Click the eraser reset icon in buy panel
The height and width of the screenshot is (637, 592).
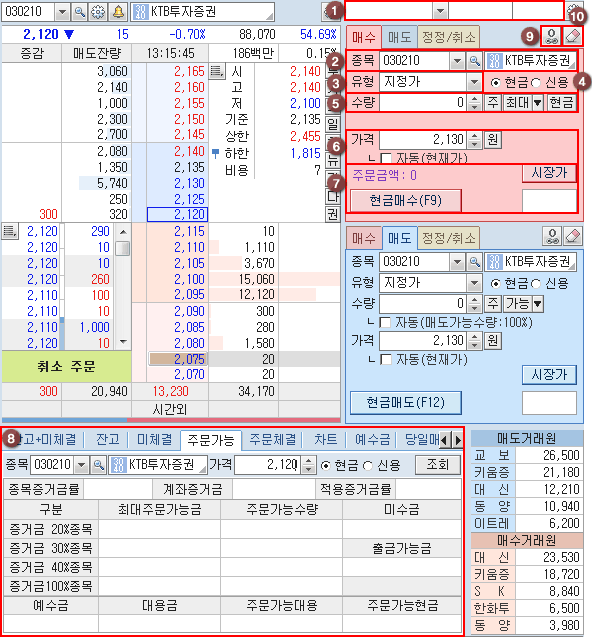coord(573,37)
